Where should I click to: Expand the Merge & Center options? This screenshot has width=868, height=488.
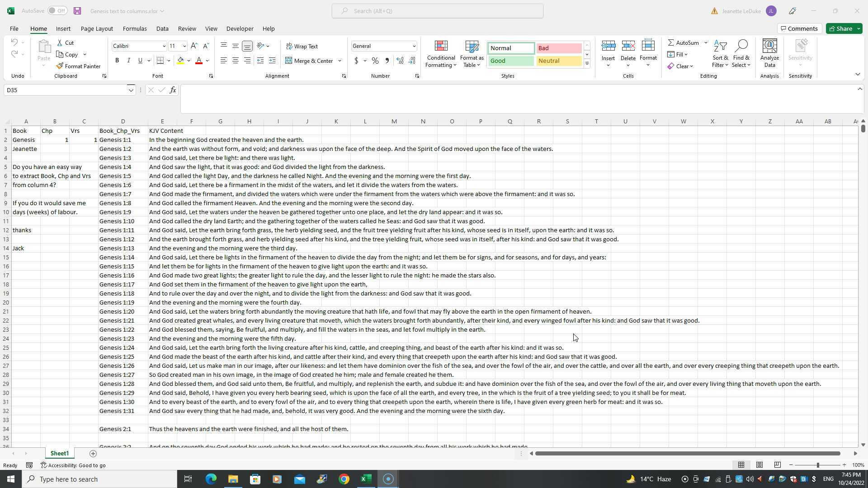pyautogui.click(x=339, y=61)
